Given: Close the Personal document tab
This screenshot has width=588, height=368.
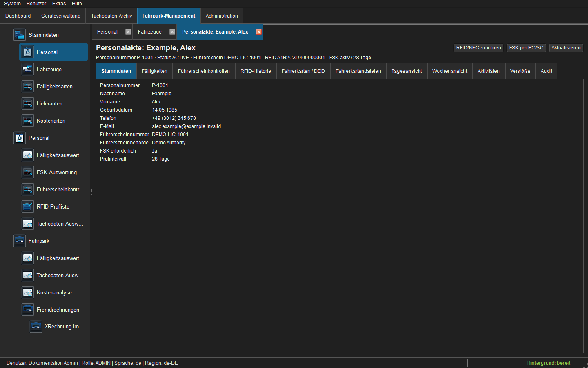Looking at the screenshot, I should click(x=128, y=32).
